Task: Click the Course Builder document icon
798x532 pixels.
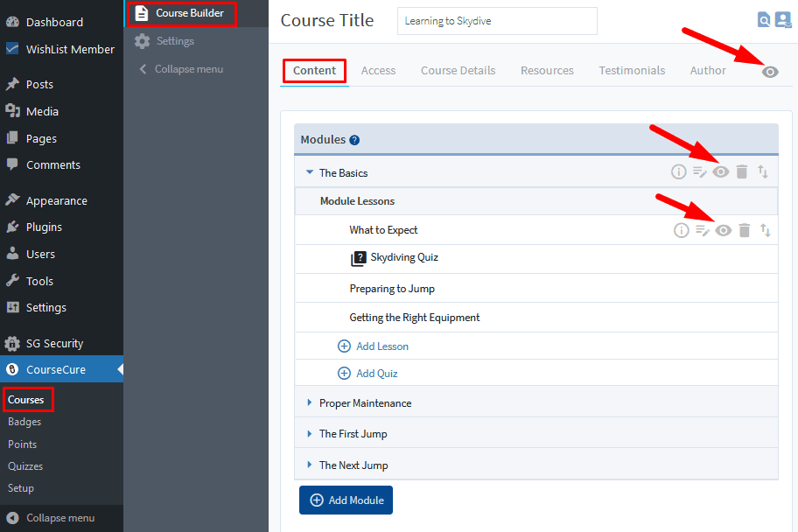Action: pyautogui.click(x=142, y=13)
